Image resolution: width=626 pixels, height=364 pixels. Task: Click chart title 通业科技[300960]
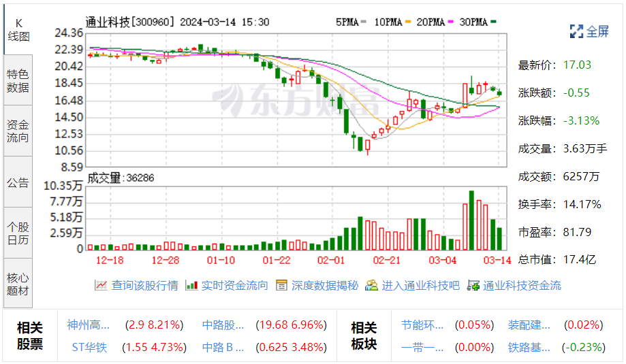point(130,22)
